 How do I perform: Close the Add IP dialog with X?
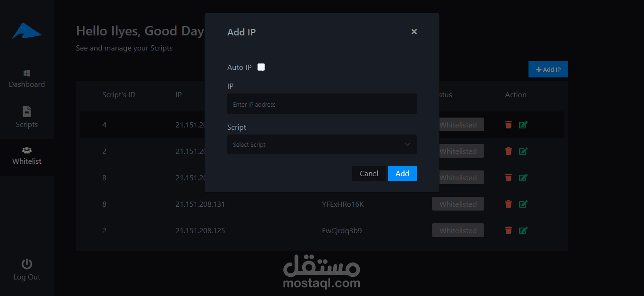(414, 32)
